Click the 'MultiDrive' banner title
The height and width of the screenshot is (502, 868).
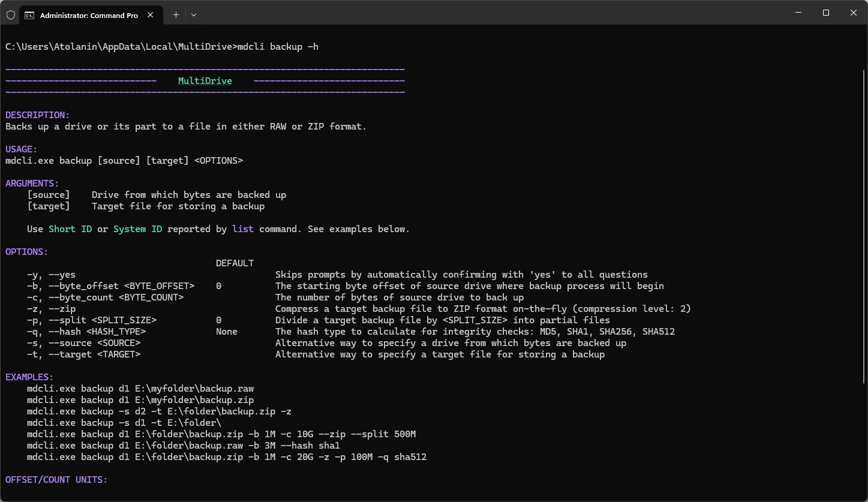(205, 81)
